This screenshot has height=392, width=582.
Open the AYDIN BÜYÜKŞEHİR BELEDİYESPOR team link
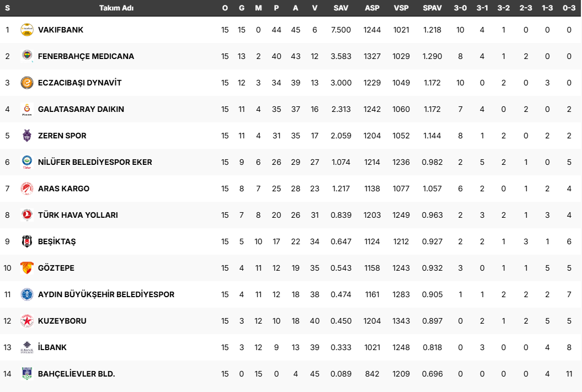coord(106,294)
